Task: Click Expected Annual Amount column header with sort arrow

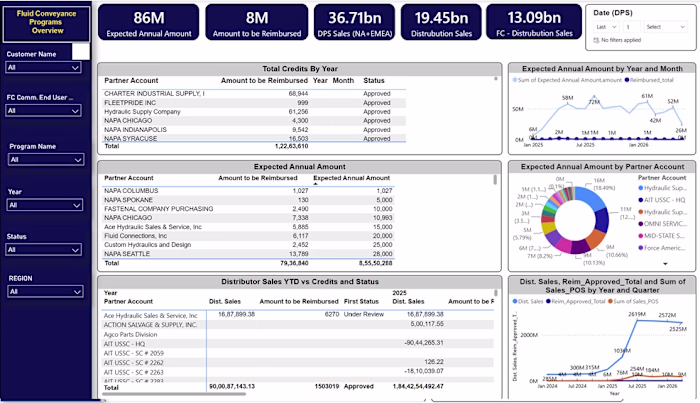Action: pos(351,178)
